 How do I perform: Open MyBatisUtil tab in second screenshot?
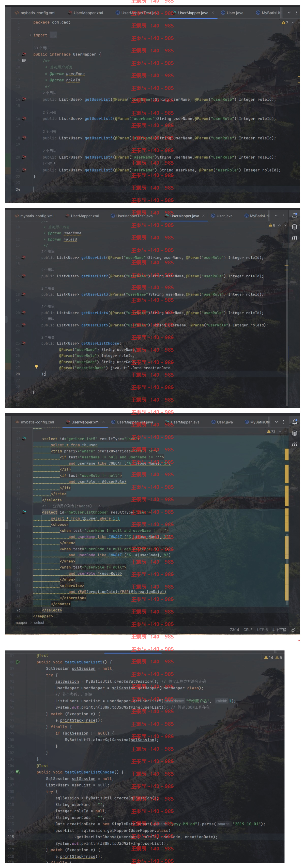[x=257, y=216]
